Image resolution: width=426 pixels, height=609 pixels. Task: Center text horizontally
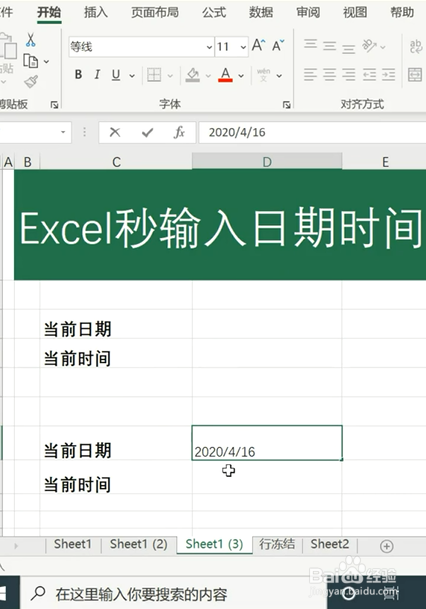[329, 74]
